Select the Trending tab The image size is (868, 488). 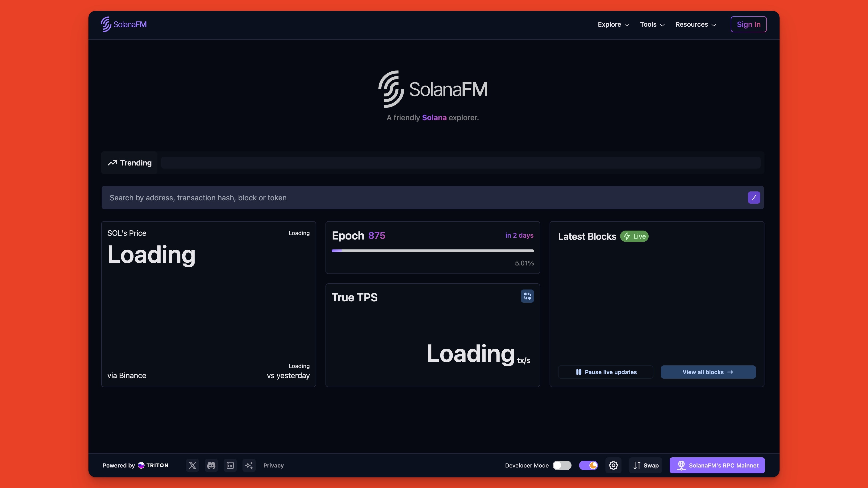[129, 163]
